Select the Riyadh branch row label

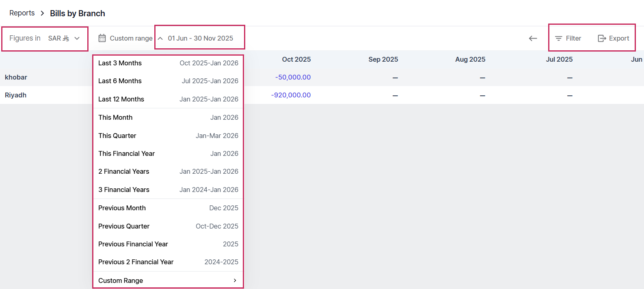pyautogui.click(x=15, y=95)
